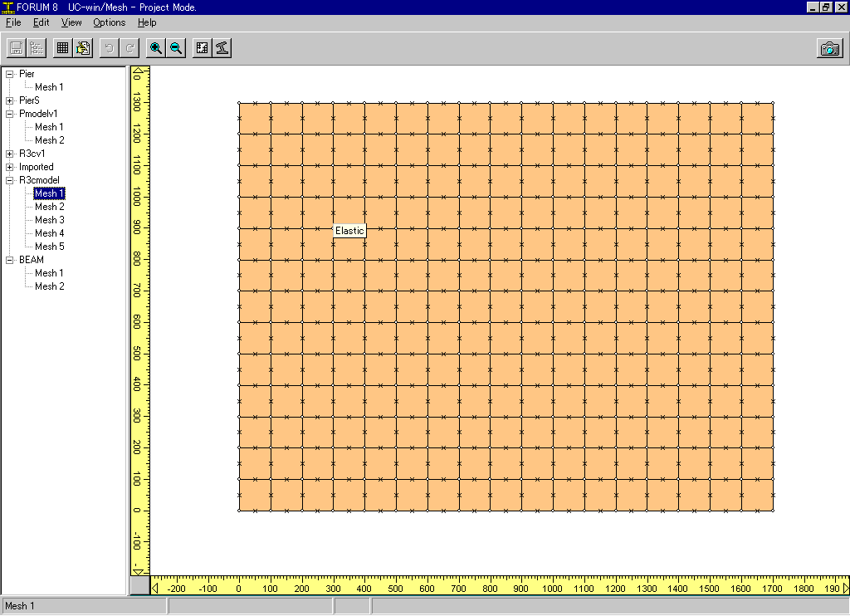Select Mesh 2 under R3cmodel
This screenshot has height=616, width=850.
click(x=49, y=207)
